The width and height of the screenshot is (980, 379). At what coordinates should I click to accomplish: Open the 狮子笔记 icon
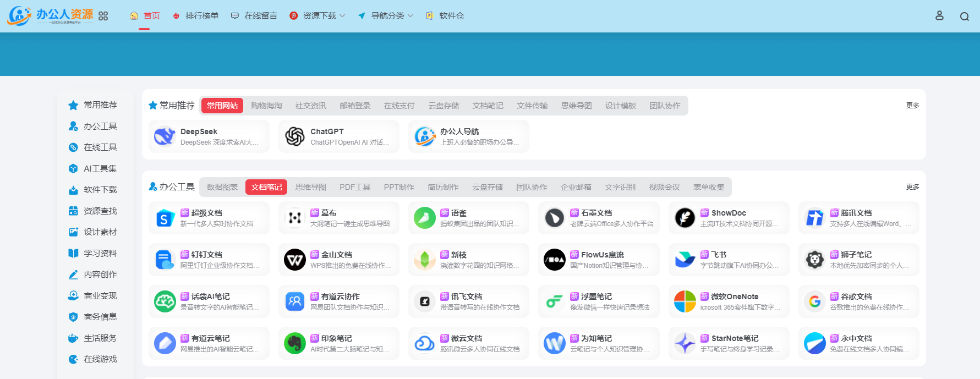coord(814,260)
